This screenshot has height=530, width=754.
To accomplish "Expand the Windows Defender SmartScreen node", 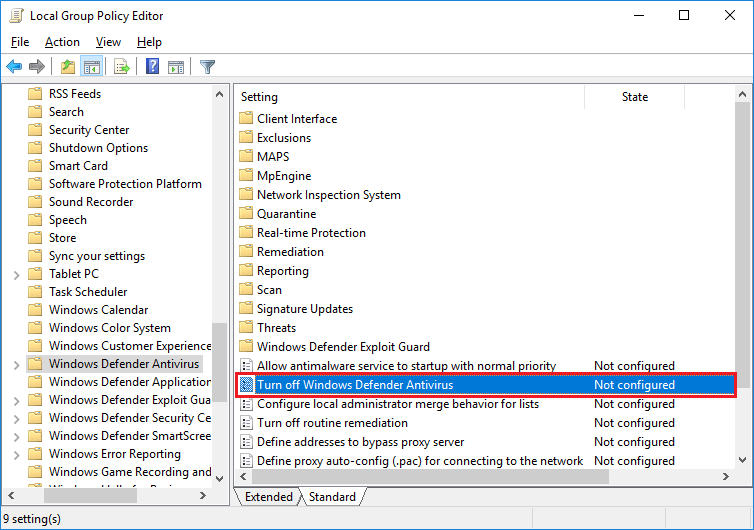I will point(16,437).
